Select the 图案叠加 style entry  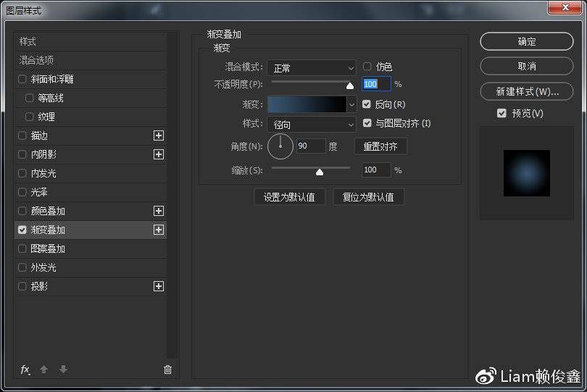click(x=90, y=249)
